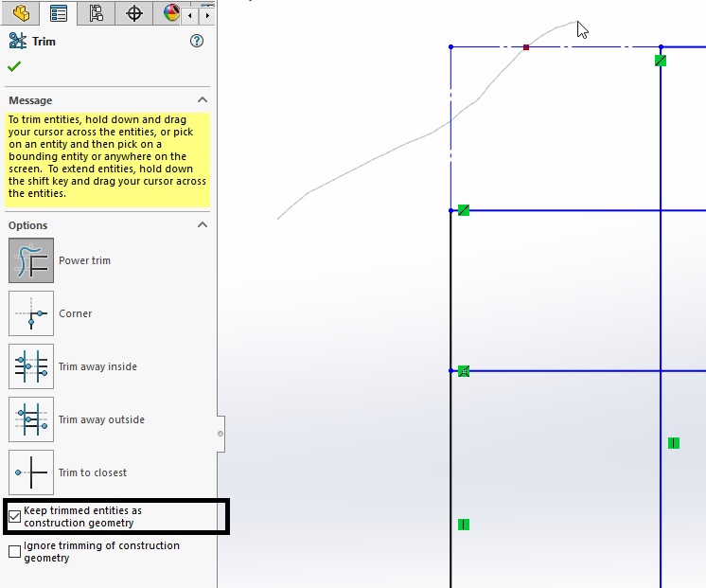Enable Ignore trimming of construction geometry
This screenshot has height=588, width=706.
(x=15, y=551)
